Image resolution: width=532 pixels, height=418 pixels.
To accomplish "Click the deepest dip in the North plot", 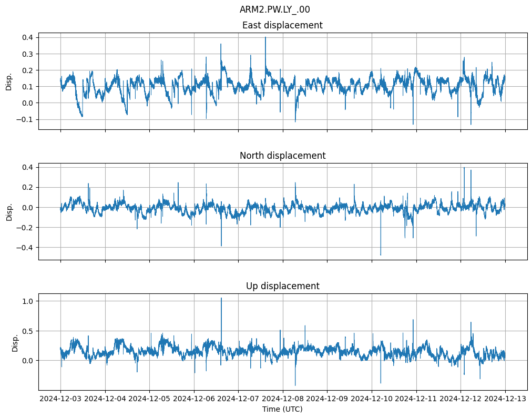I will pyautogui.click(x=381, y=254).
